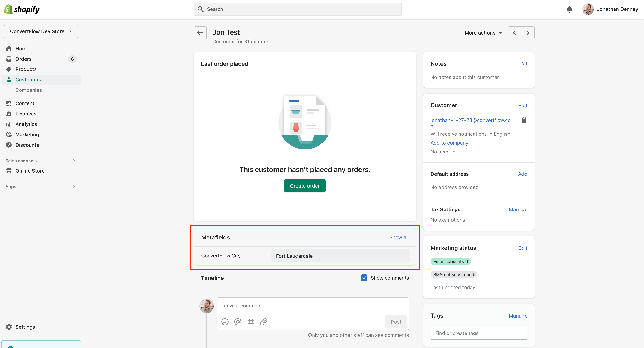
Task: Click the Create order button
Action: click(304, 186)
